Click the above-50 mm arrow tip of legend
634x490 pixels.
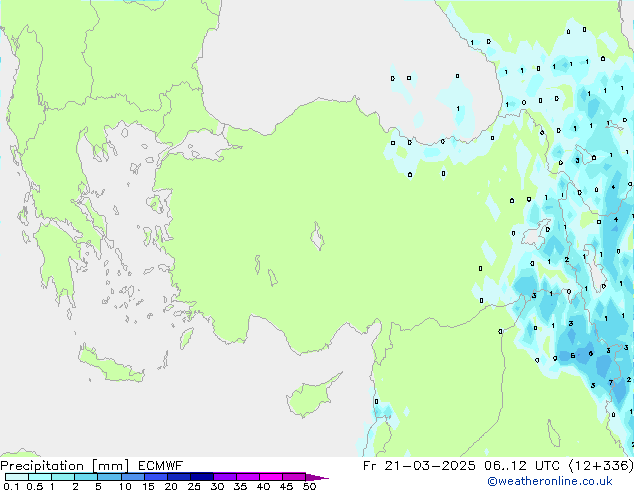[x=317, y=477]
